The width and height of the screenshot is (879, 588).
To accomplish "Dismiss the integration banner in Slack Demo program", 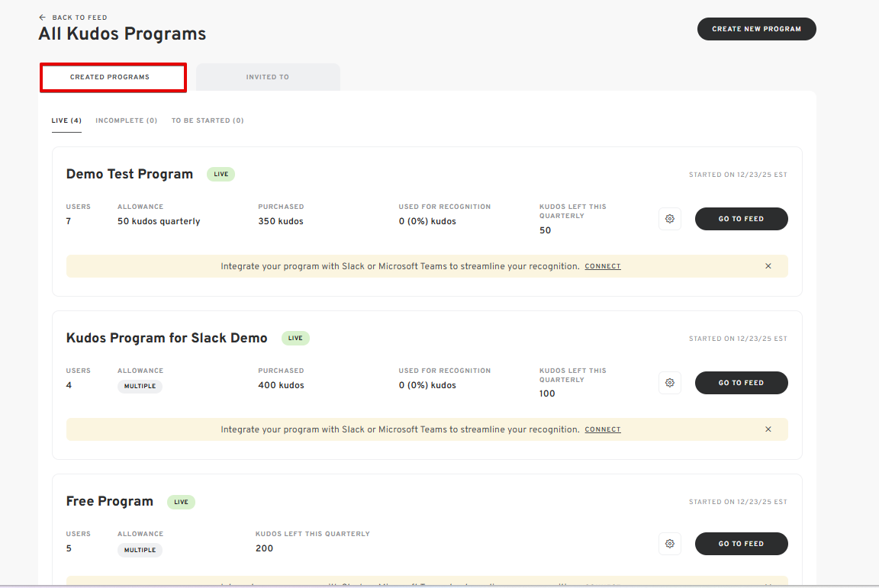I will pos(768,429).
